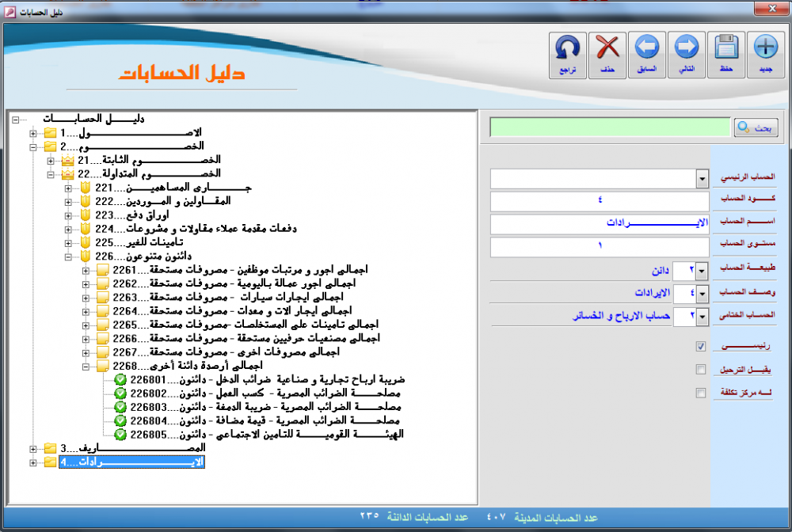Select tree item 2265 اجمالى تامينات
This screenshot has height=532, width=792.
click(x=246, y=325)
